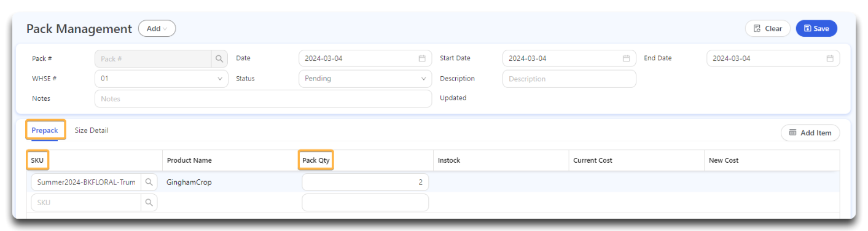
Task: Open the Start Date calendar icon
Action: point(626,59)
